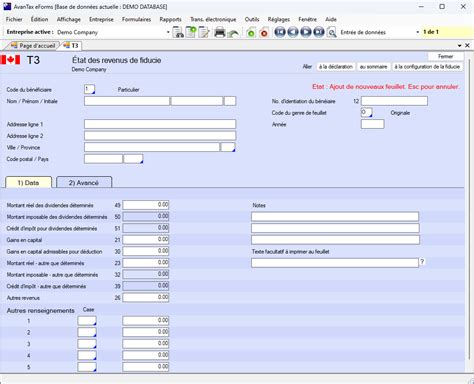The height and width of the screenshot is (384, 474).
Task: Click the green dot document icon
Action: [x=251, y=33]
